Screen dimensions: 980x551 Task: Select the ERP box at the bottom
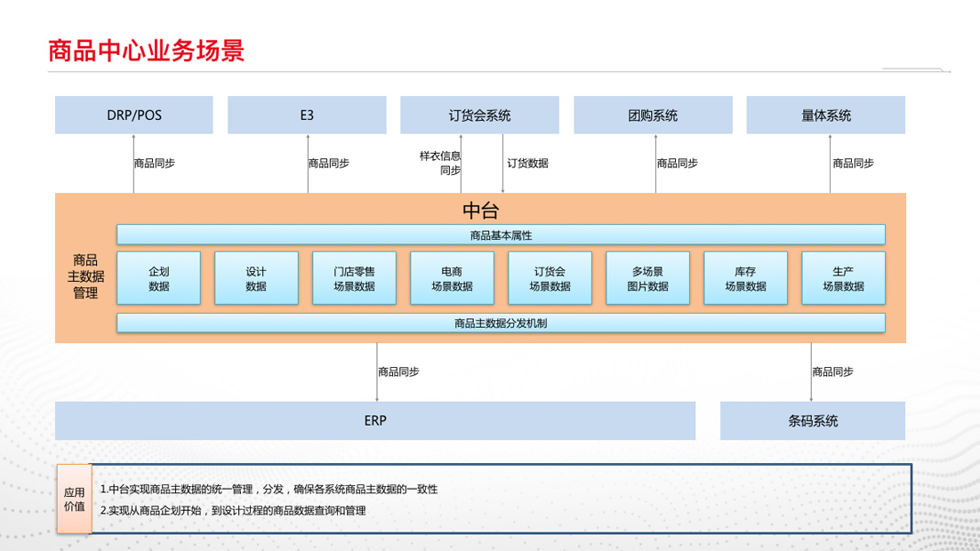375,420
